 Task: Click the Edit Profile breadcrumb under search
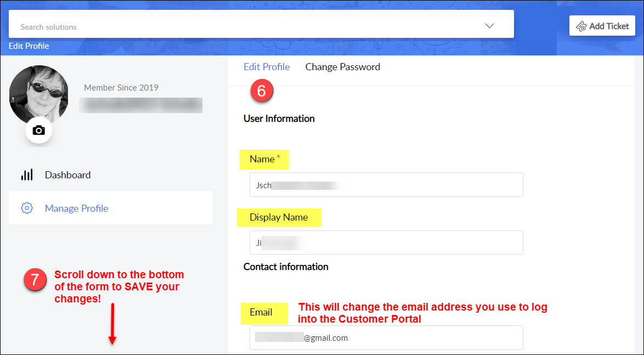[x=29, y=46]
